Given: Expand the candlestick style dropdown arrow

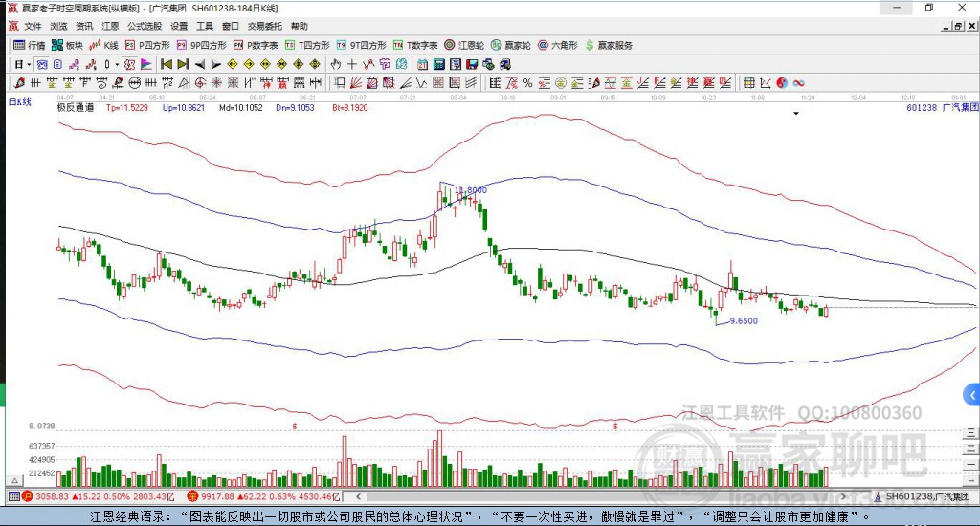Looking at the screenshot, I should pos(117,64).
